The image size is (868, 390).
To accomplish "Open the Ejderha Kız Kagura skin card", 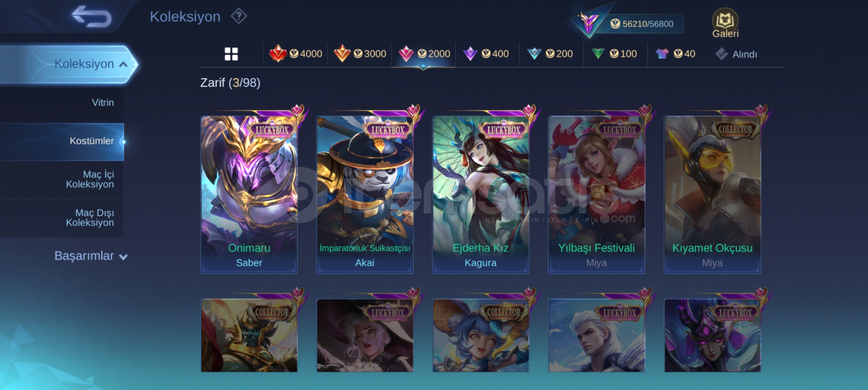I will coord(480,195).
